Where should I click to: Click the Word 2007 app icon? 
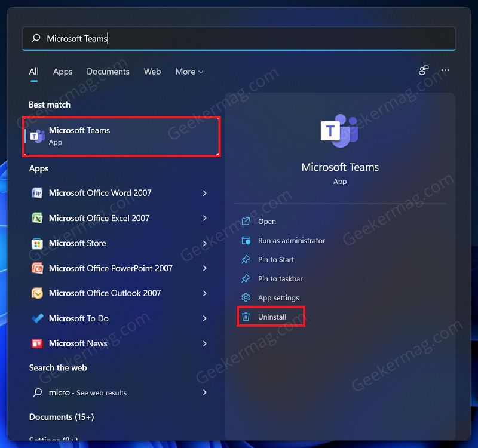[37, 193]
